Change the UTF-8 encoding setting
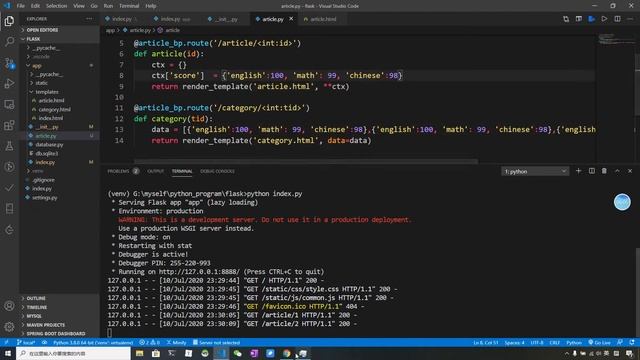 coord(537,342)
